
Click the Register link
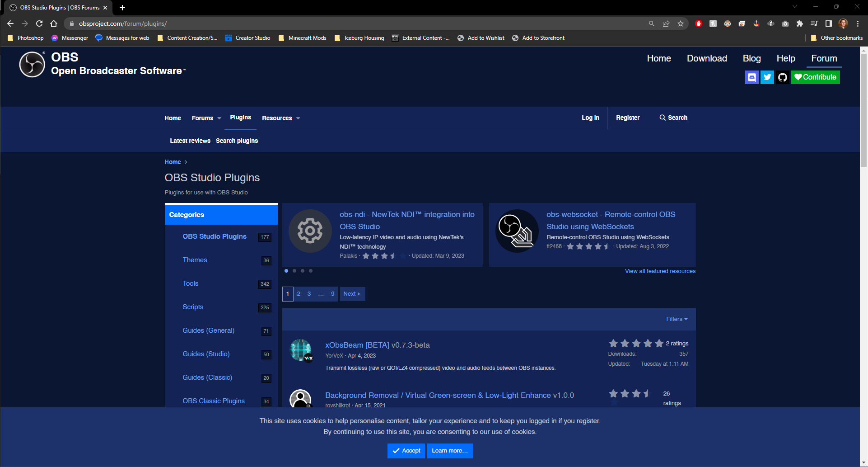click(x=628, y=118)
